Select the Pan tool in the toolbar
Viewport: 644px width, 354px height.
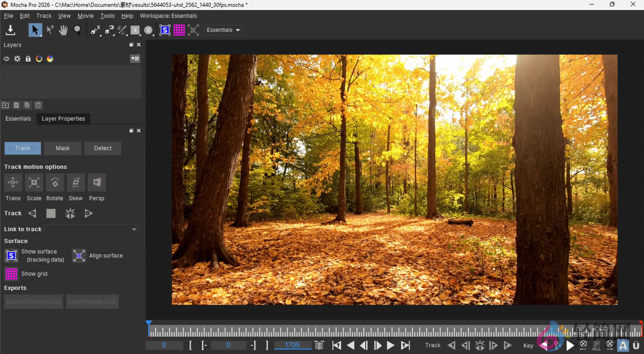coord(63,30)
